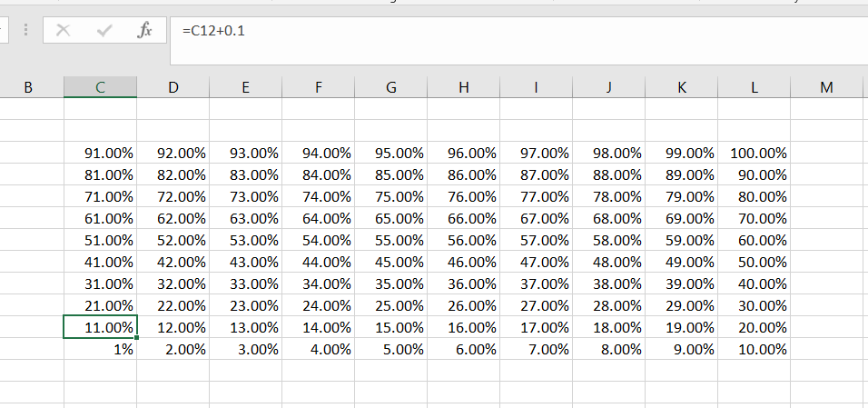Click the cell with 55.00%

[x=390, y=240]
